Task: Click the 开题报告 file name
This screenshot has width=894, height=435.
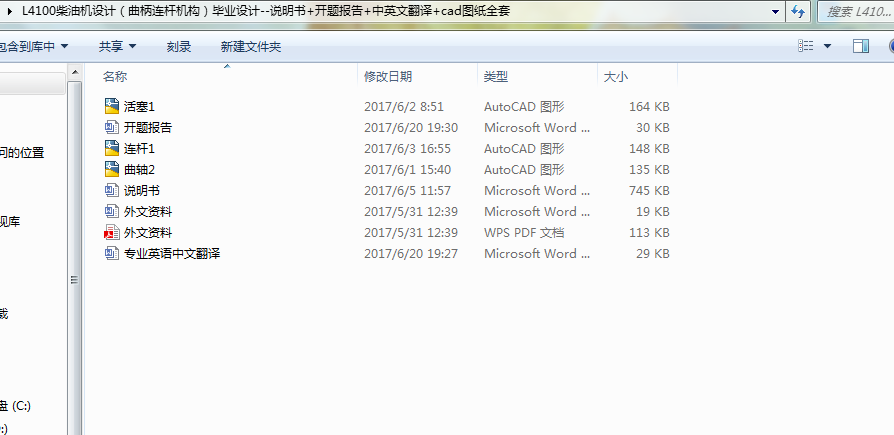Action: pos(148,128)
